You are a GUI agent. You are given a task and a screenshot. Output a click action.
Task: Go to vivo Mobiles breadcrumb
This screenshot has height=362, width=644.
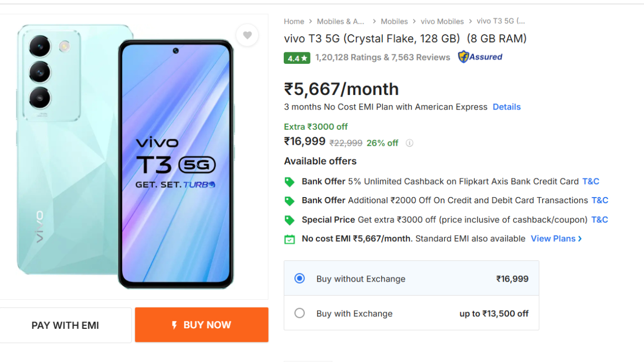click(x=442, y=22)
